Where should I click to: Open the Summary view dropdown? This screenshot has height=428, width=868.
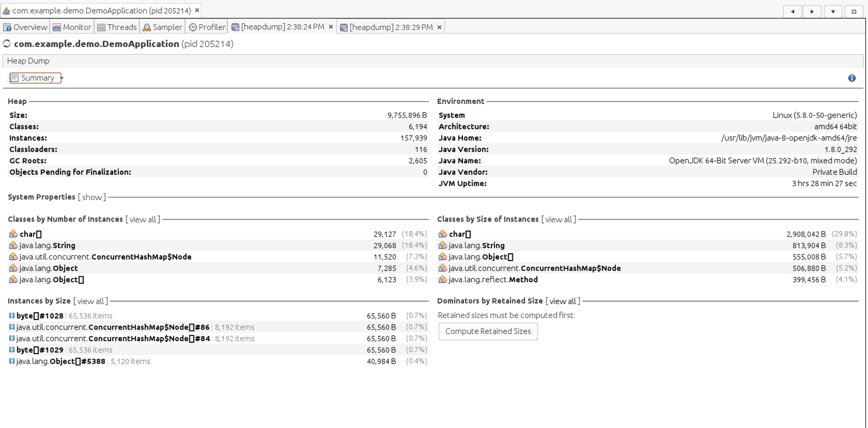pos(62,78)
